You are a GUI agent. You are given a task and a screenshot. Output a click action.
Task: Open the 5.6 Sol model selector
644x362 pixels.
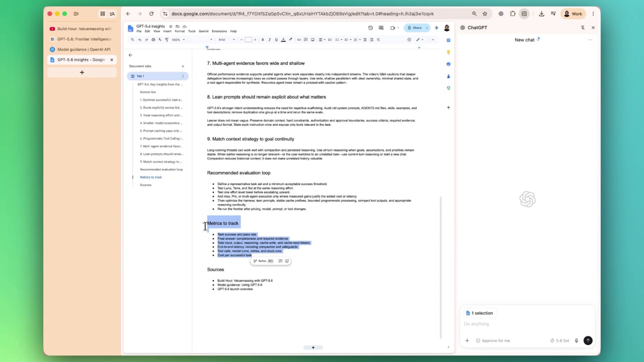point(559,340)
